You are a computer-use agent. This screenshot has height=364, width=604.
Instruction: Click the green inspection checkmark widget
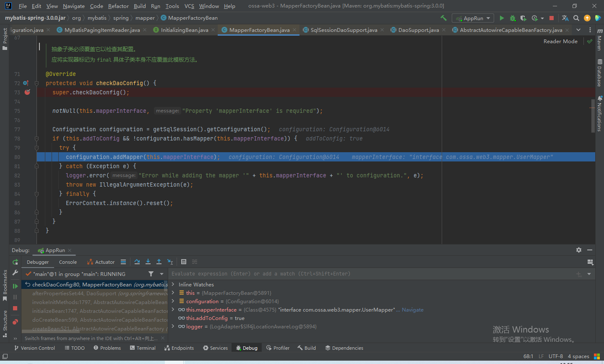(590, 41)
